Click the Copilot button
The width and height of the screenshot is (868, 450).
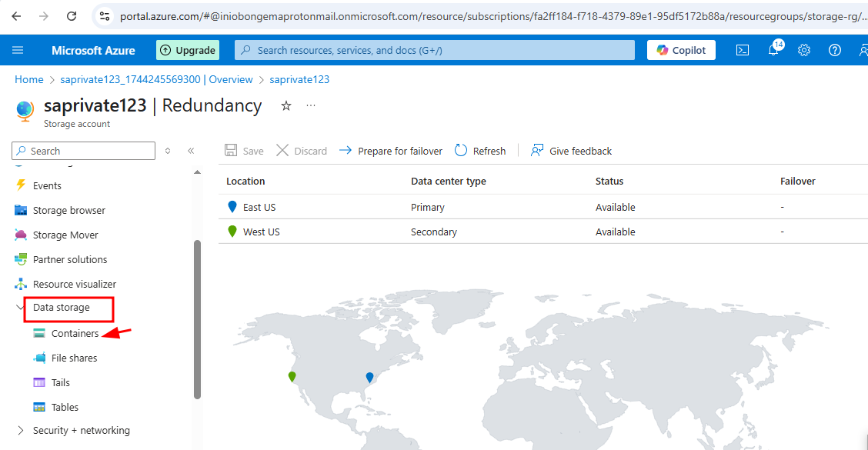[681, 50]
